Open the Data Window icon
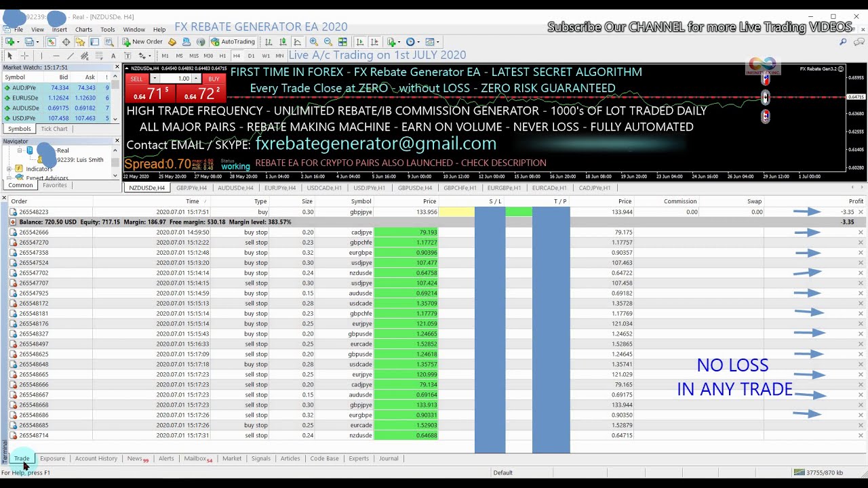The height and width of the screenshot is (488, 868). click(66, 41)
